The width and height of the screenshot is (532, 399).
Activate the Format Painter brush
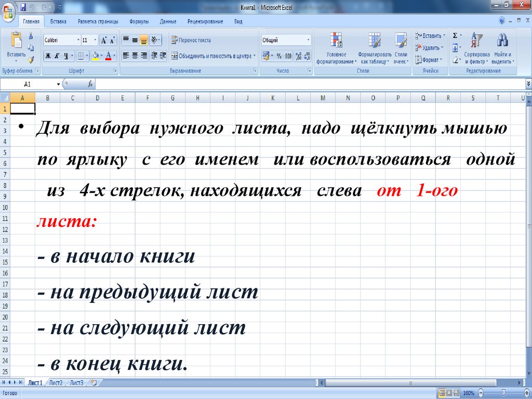[x=31, y=60]
